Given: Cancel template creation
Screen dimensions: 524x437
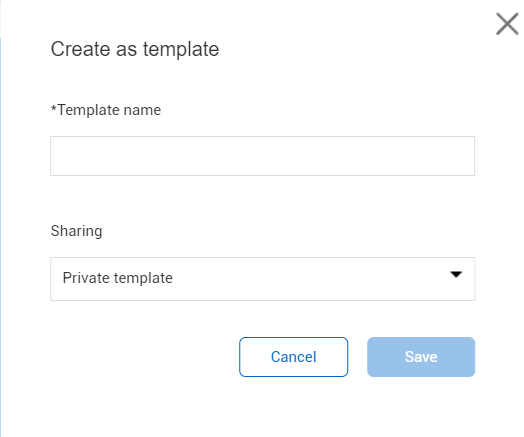Looking at the screenshot, I should click(293, 357).
